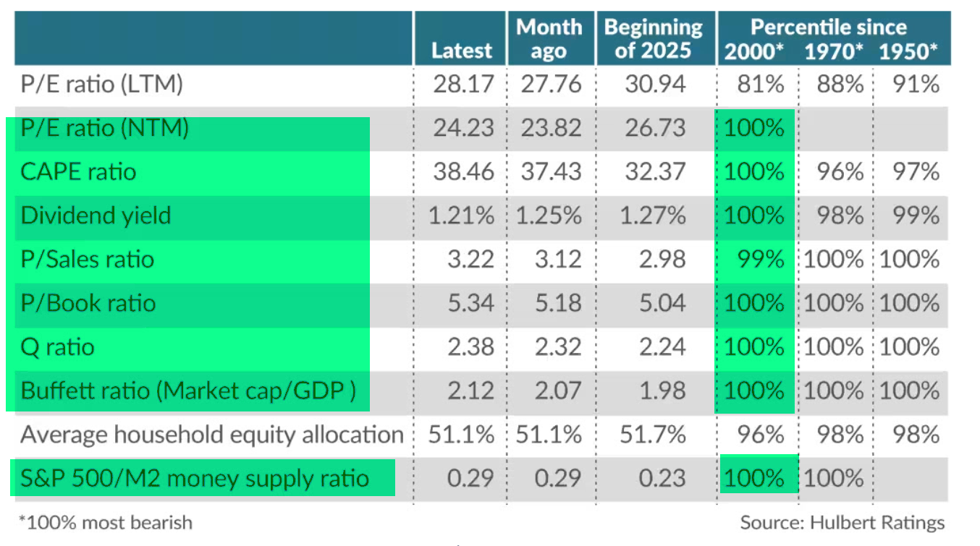Click the 2000* percentile subheader
The width and height of the screenshot is (980, 546).
click(754, 51)
